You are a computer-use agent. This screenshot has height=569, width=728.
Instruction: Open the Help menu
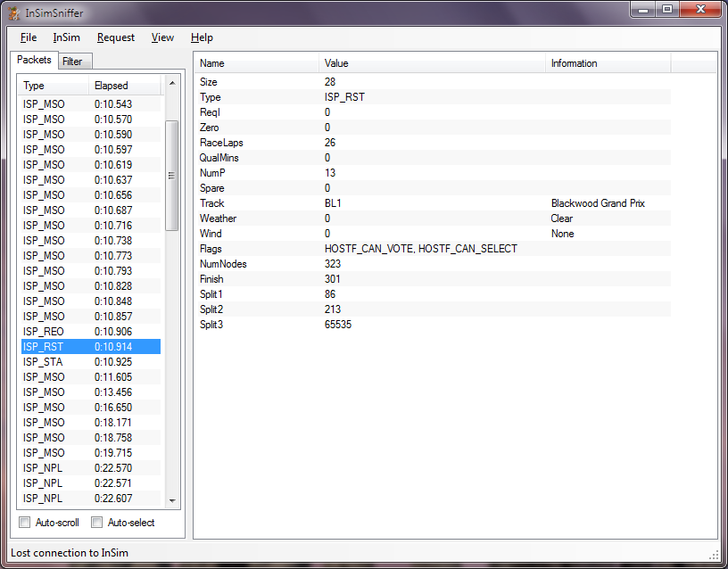pos(202,37)
